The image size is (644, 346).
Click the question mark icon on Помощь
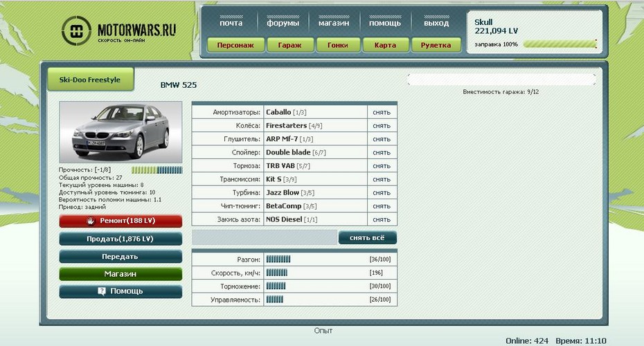click(x=101, y=291)
